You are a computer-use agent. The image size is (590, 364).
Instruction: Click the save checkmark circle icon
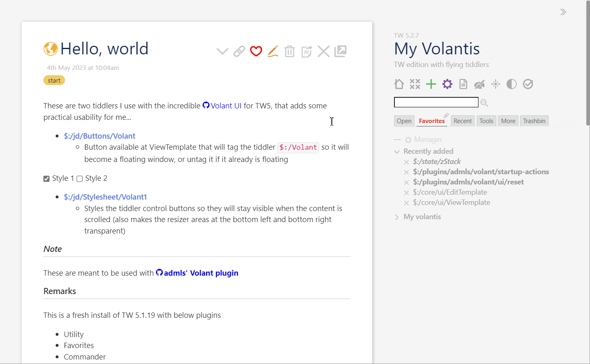click(x=528, y=84)
